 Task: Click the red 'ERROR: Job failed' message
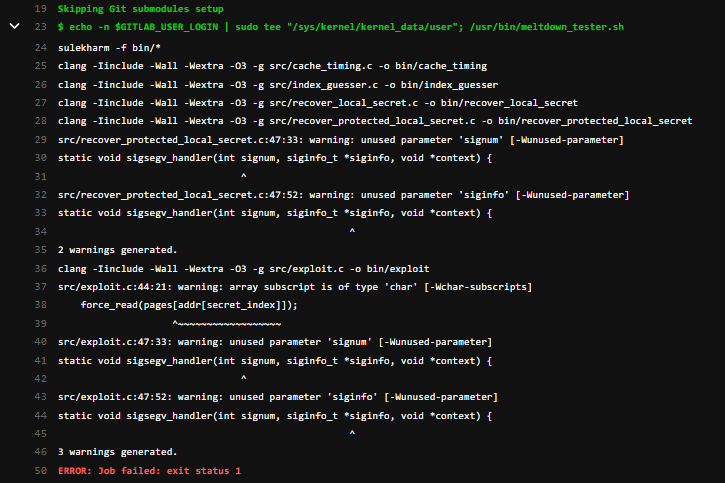(x=149, y=471)
